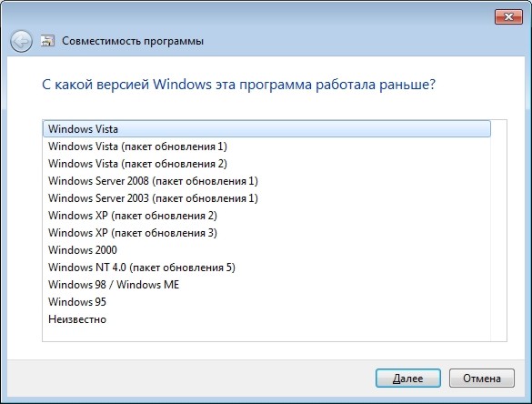Close the compatibility dialog window
This screenshot has width=532, height=404.
click(x=508, y=16)
